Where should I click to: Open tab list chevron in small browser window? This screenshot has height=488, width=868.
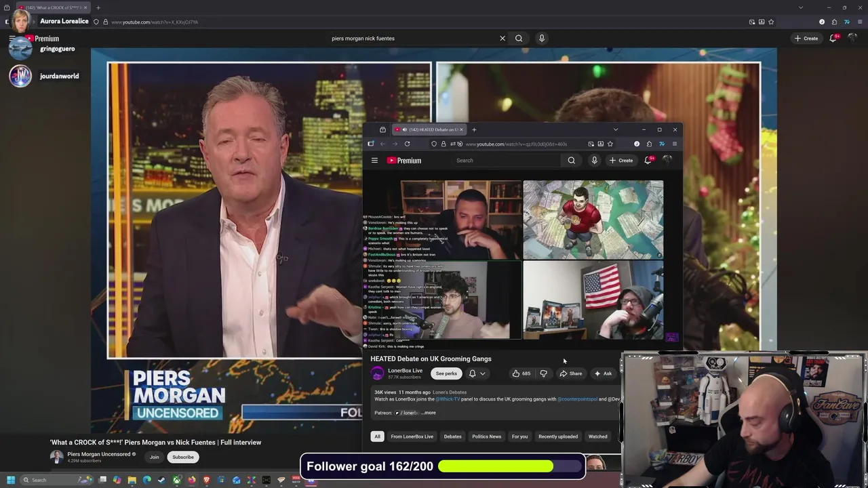coord(616,129)
